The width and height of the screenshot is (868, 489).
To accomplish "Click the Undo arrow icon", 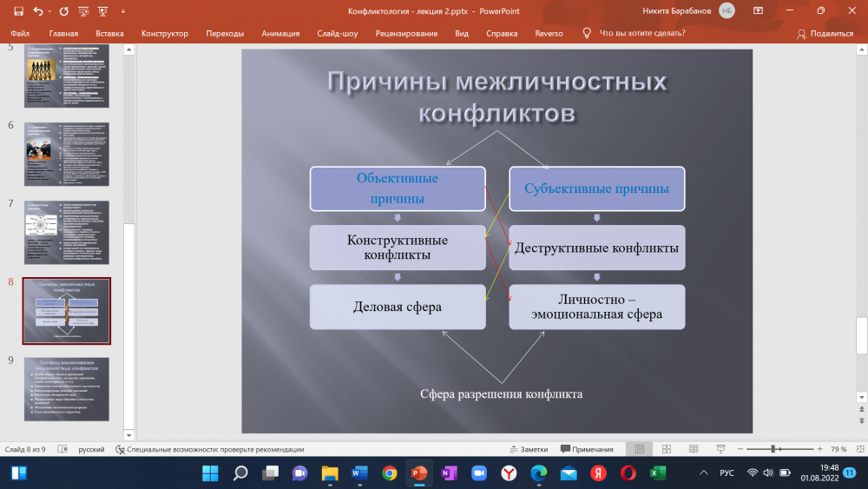I will 38,10.
